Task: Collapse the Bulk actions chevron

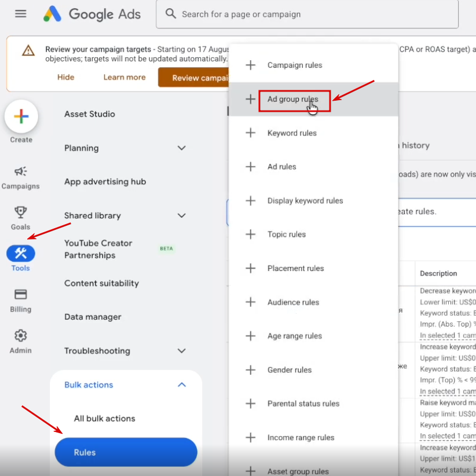Action: pos(181,385)
